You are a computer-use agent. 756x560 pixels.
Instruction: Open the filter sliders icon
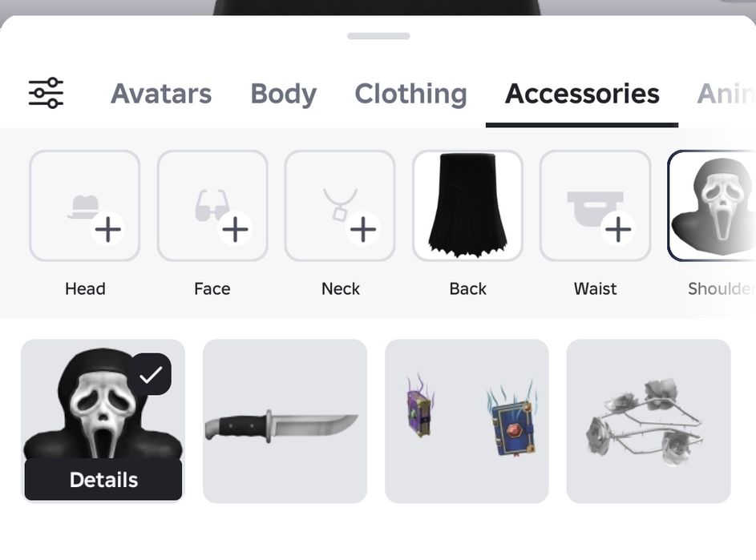point(46,93)
